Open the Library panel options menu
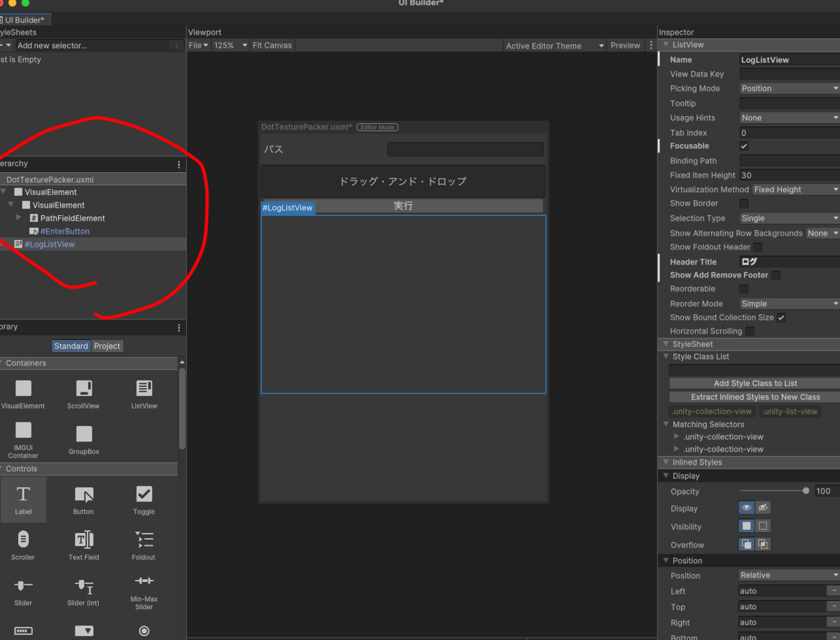The height and width of the screenshot is (640, 840). tap(179, 327)
